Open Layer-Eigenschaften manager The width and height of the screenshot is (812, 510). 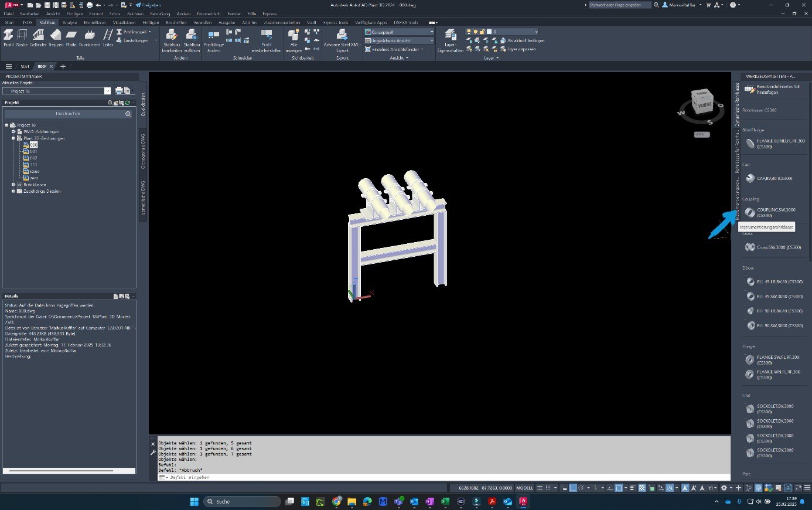[x=450, y=40]
